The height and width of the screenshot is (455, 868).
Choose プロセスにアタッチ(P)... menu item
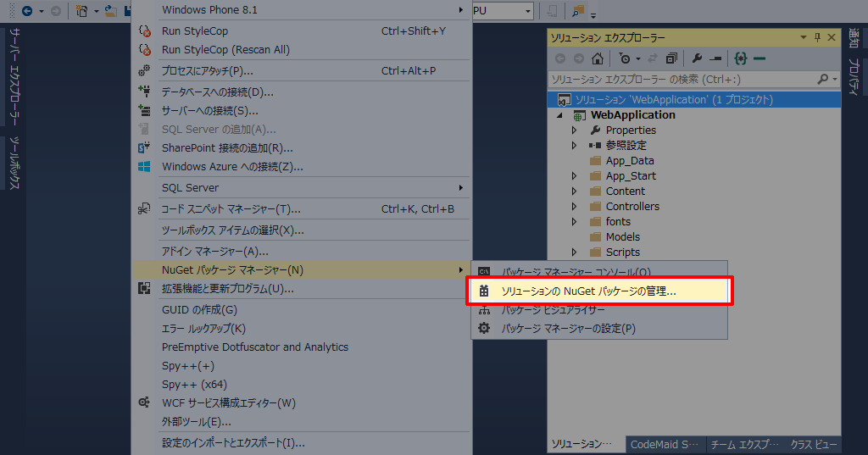301,71
